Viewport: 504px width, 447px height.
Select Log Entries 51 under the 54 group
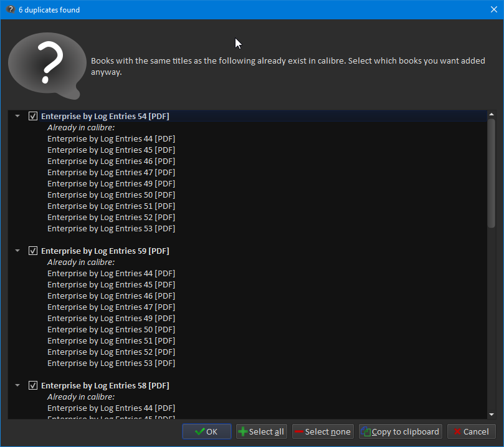tap(112, 206)
